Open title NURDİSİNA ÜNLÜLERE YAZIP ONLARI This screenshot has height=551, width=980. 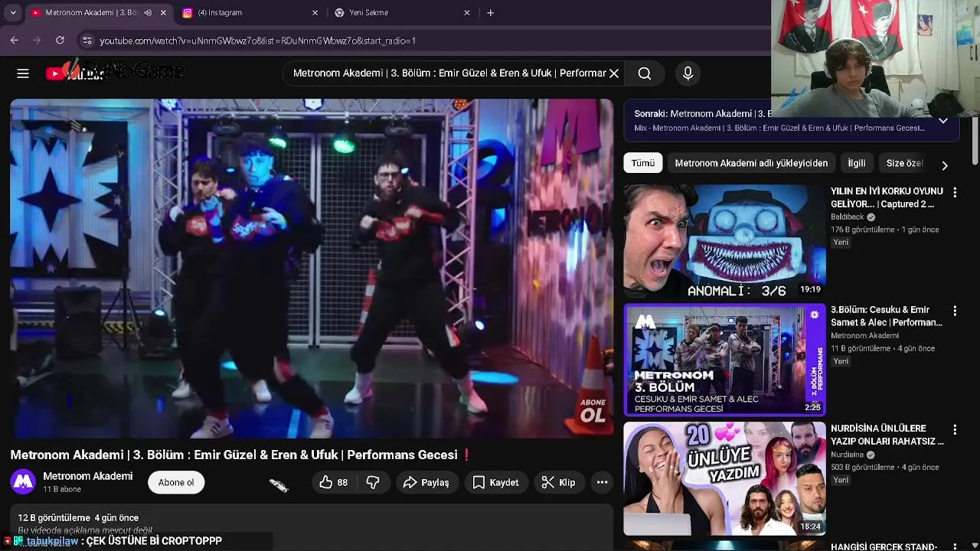(x=887, y=435)
